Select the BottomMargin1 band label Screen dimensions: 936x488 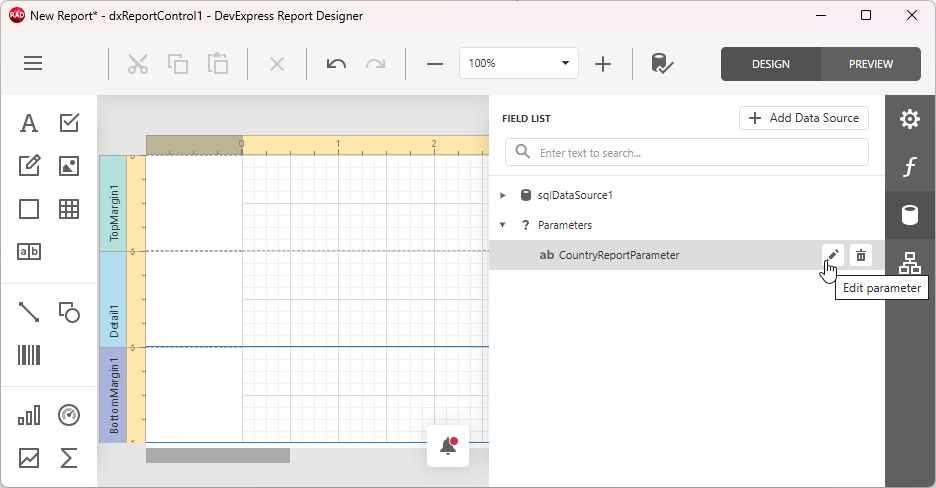point(113,396)
